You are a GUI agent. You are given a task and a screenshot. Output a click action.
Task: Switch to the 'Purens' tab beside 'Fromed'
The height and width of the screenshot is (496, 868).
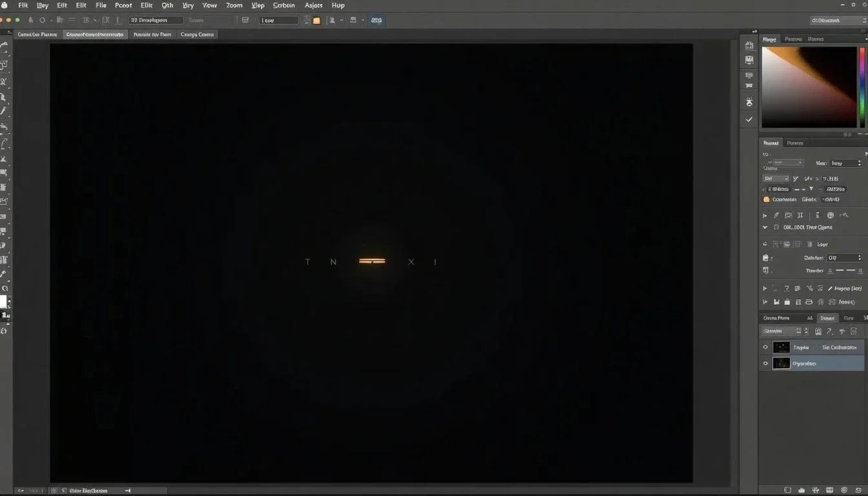(795, 143)
